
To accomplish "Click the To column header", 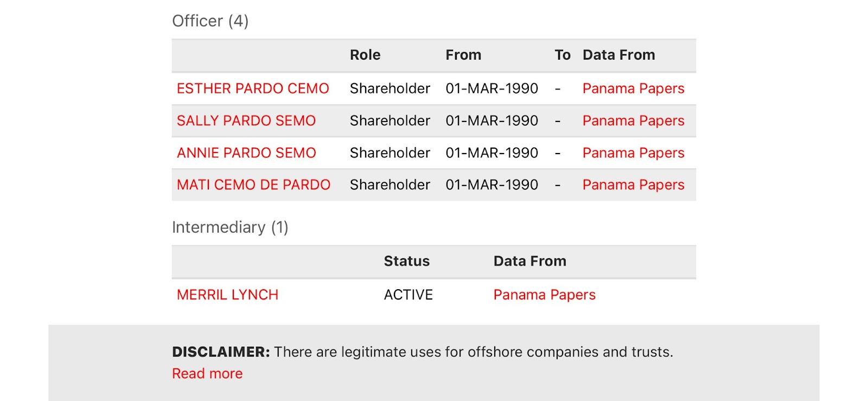I will pos(563,55).
